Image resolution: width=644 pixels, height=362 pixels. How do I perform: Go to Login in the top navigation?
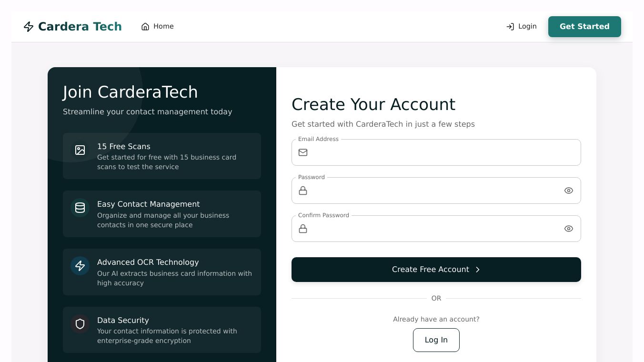[x=522, y=27]
